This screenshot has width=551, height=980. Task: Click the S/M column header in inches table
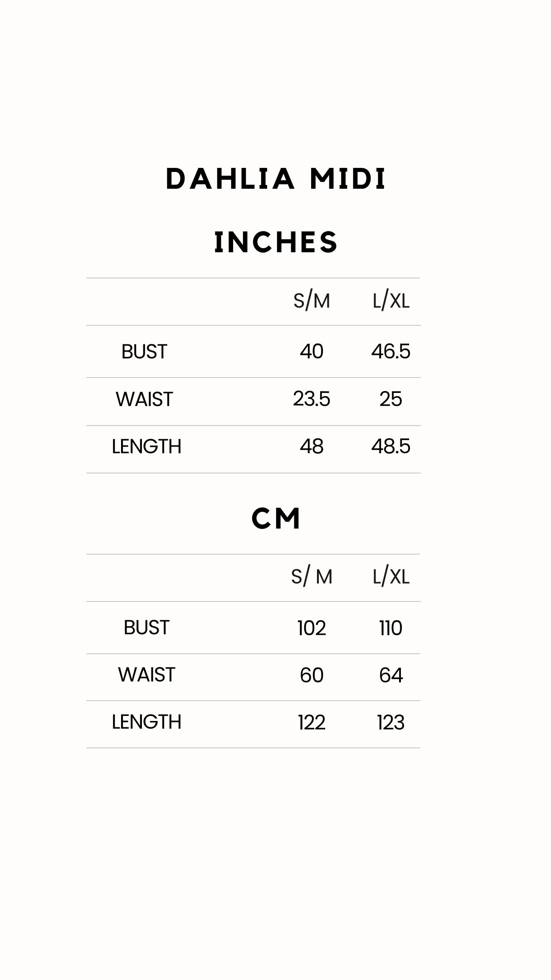(312, 301)
